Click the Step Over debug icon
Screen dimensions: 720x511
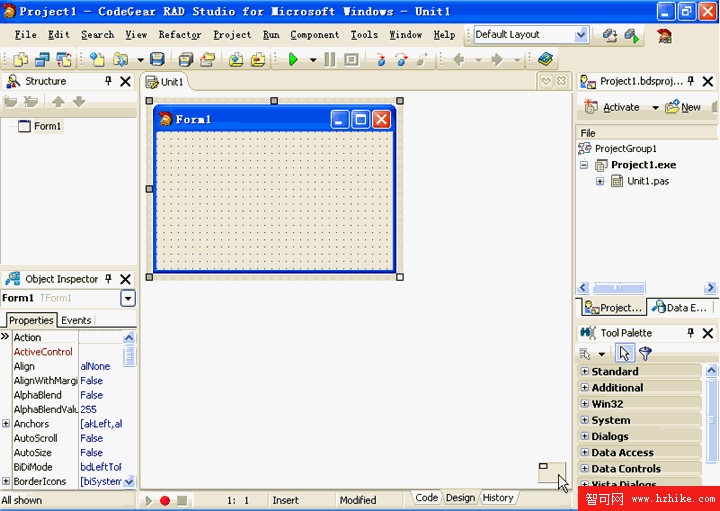pos(401,59)
